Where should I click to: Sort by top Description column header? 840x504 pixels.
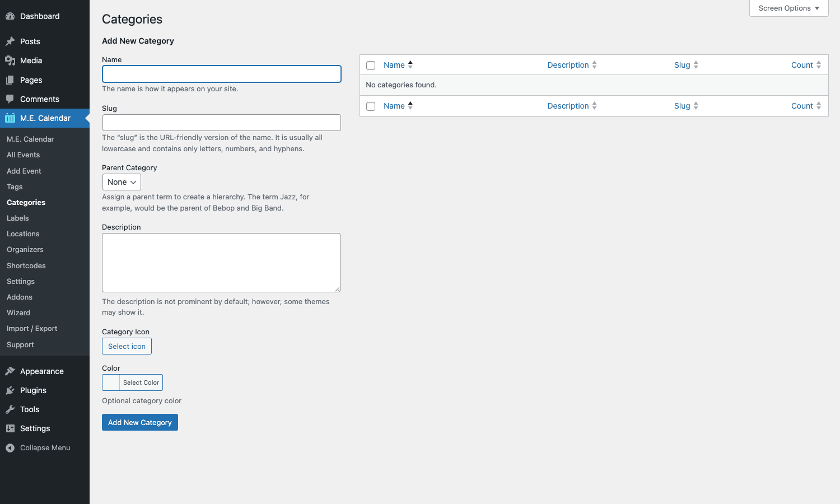pyautogui.click(x=568, y=65)
